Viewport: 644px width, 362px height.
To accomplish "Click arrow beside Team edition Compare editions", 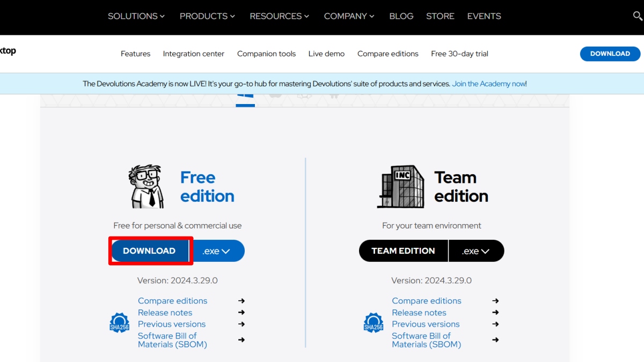I will click(495, 301).
